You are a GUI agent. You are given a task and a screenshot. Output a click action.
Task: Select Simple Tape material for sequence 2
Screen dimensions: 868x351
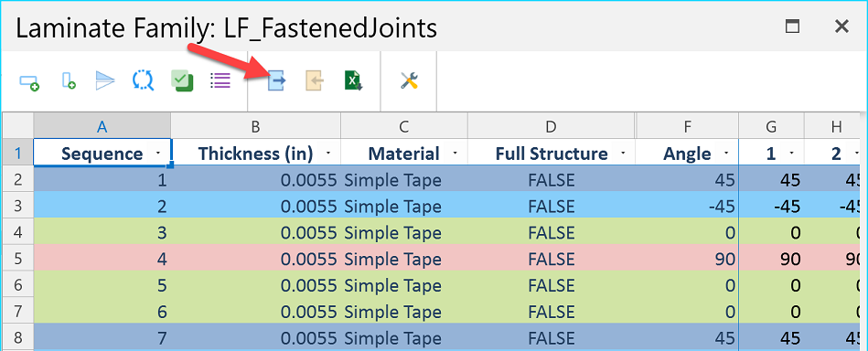point(403,206)
